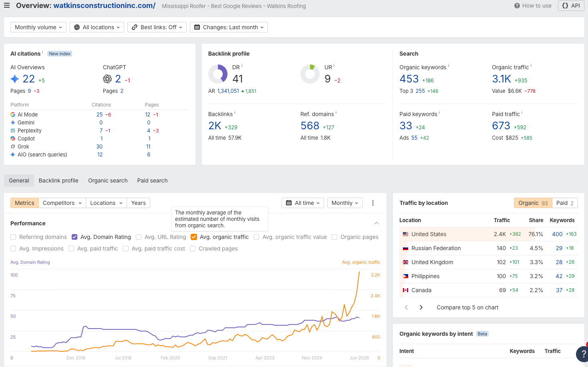The width and height of the screenshot is (588, 367).
Task: Click the API button
Action: pyautogui.click(x=571, y=6)
